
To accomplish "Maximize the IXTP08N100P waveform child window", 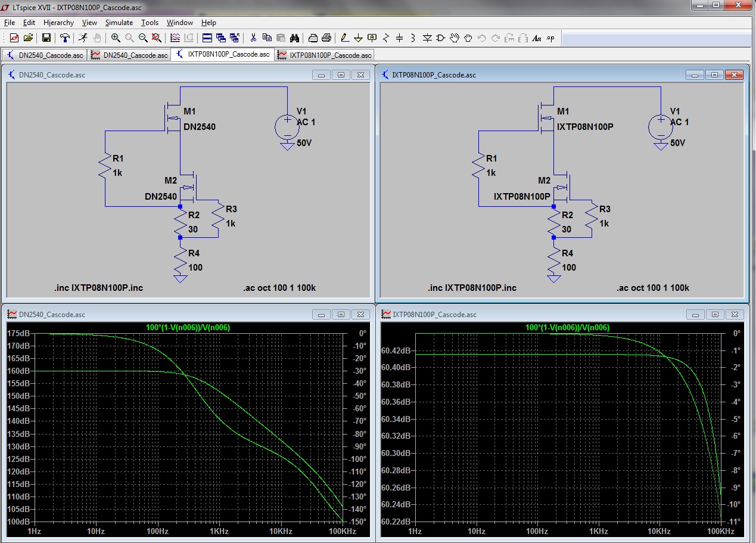I will pos(715,314).
